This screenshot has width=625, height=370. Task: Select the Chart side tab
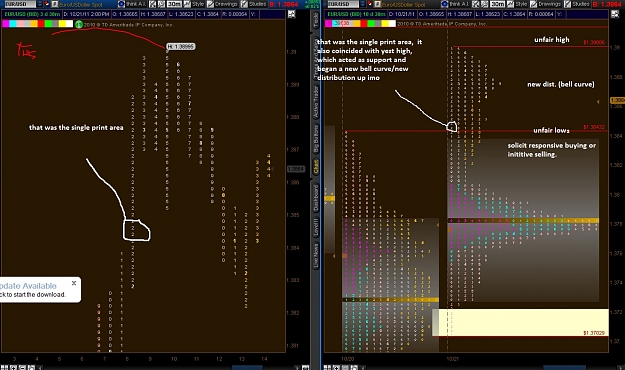pyautogui.click(x=316, y=167)
